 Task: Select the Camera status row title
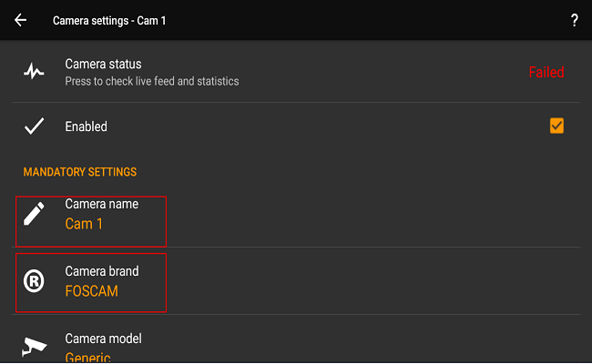pyautogui.click(x=103, y=64)
